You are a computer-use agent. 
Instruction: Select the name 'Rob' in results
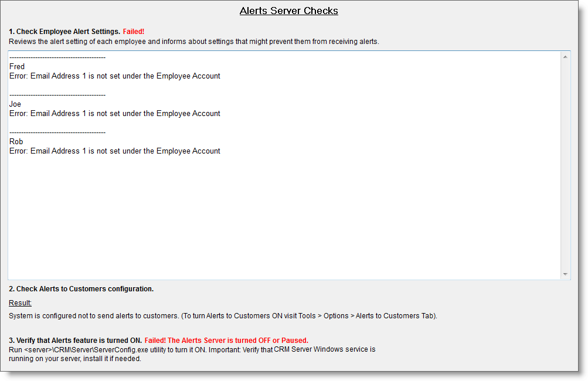pos(16,142)
